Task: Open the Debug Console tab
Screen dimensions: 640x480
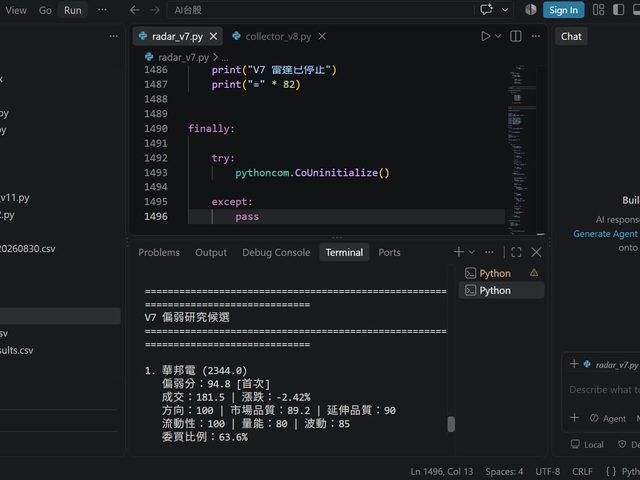Action: pyautogui.click(x=276, y=253)
